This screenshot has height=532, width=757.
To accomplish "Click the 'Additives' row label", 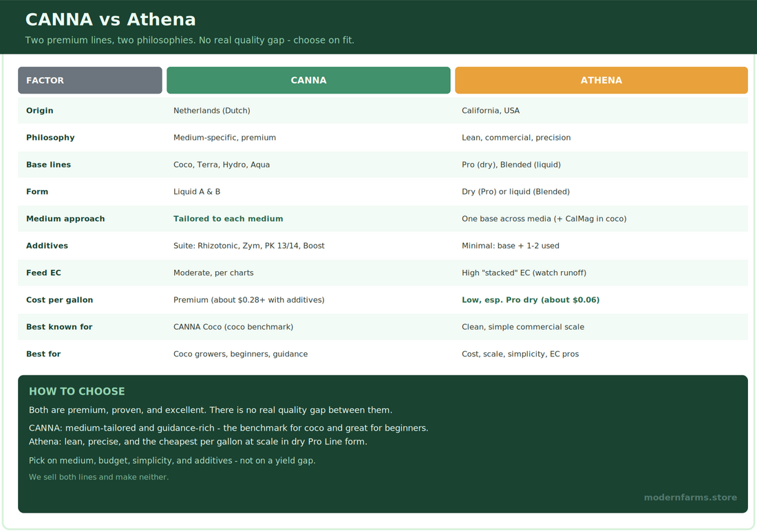I will click(47, 246).
